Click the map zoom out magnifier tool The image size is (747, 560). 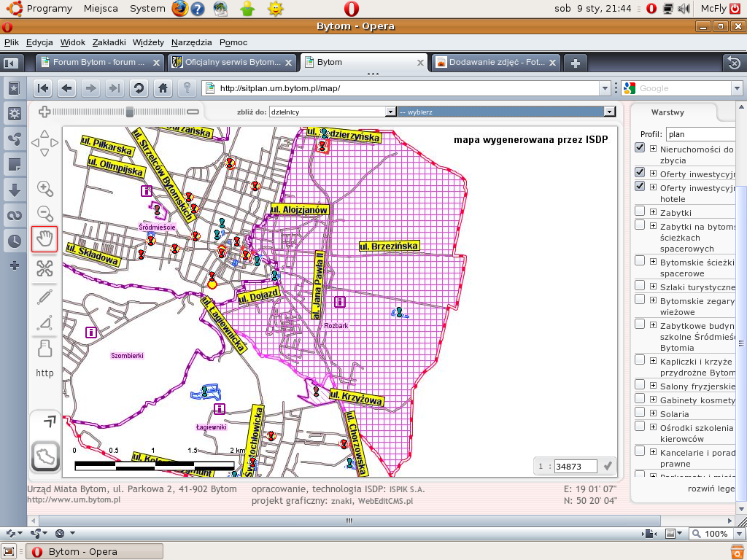(x=45, y=214)
